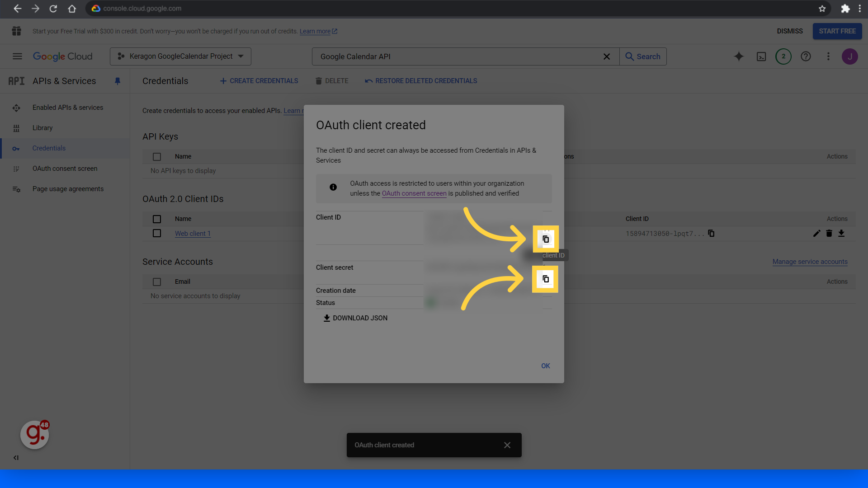Follow the OAuth consent screen link in dialog
Image resolution: width=868 pixels, height=488 pixels.
click(414, 193)
